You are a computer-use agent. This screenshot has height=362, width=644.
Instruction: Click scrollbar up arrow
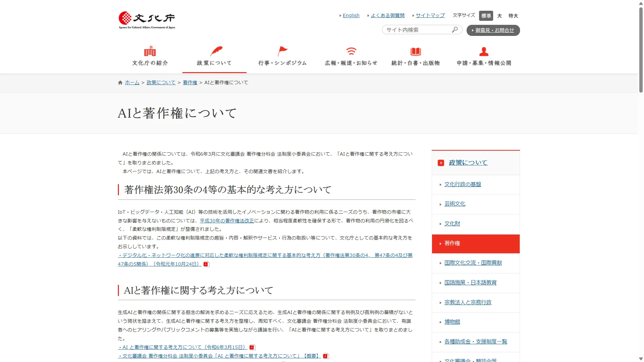641,3
